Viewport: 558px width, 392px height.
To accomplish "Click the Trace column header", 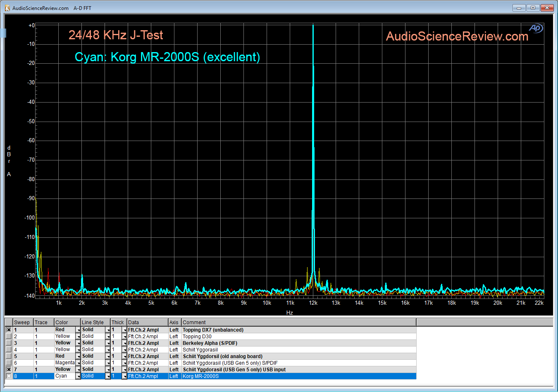I will [x=44, y=323].
